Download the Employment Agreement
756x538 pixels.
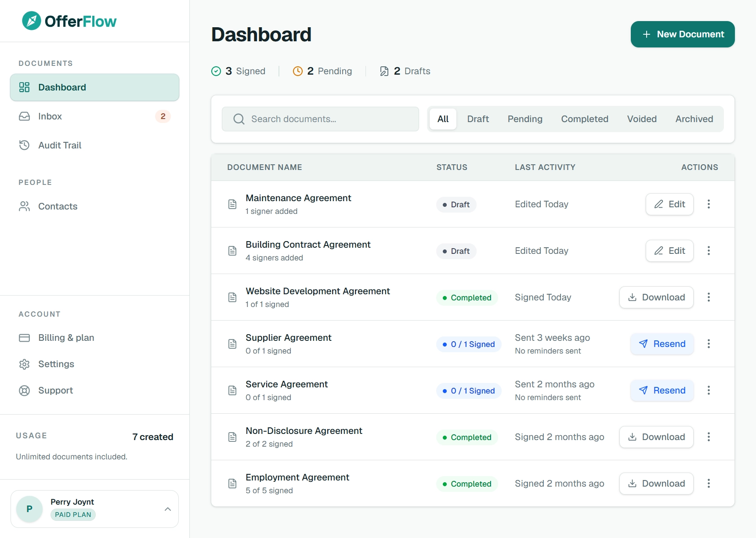[x=656, y=484]
